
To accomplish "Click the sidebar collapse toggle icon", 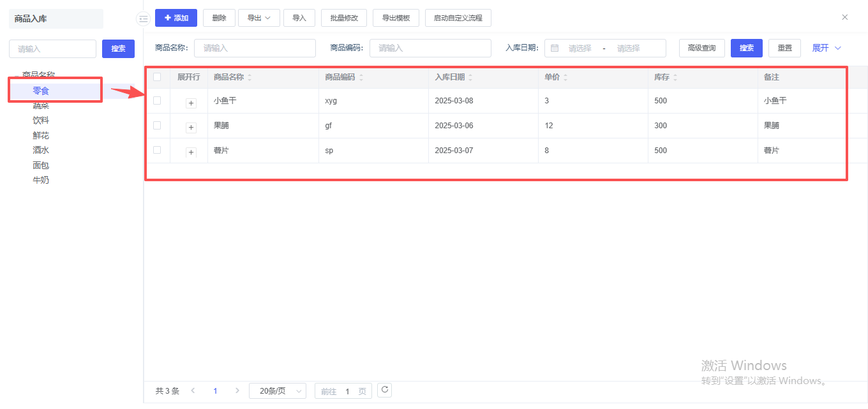I will point(143,19).
